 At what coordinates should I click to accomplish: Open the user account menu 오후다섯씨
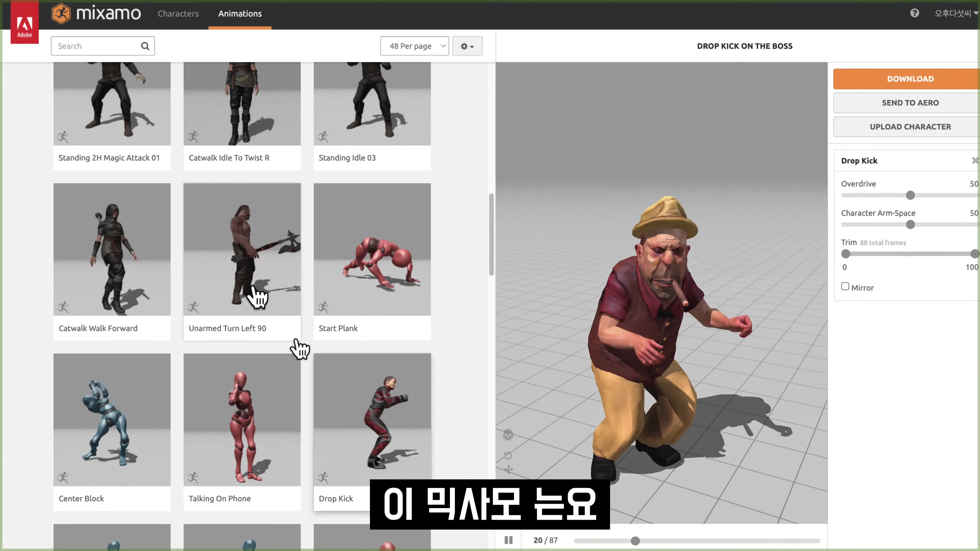[x=956, y=13]
